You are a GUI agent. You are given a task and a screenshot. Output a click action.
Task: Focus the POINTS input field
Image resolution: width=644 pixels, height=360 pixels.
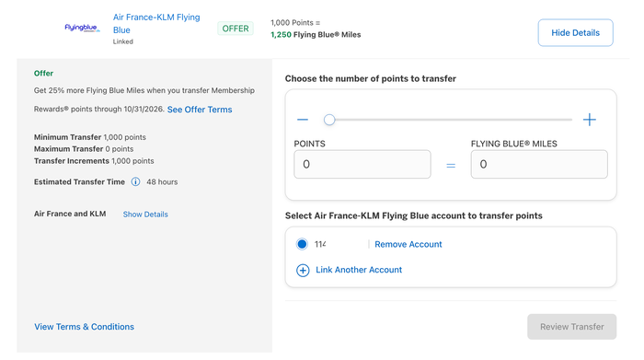[362, 165]
